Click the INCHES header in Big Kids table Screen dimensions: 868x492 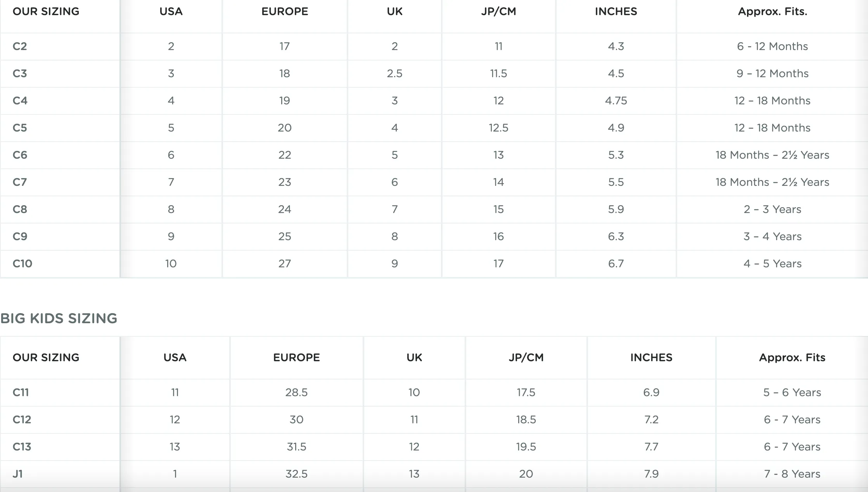pyautogui.click(x=651, y=358)
